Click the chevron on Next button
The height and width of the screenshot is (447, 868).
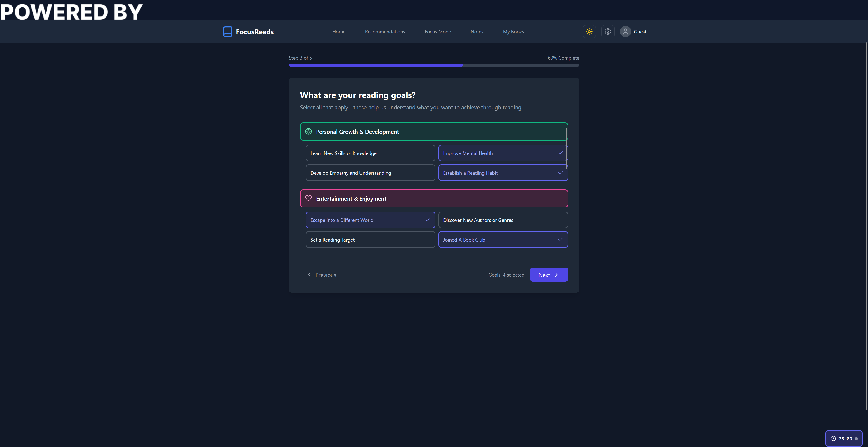pos(556,275)
